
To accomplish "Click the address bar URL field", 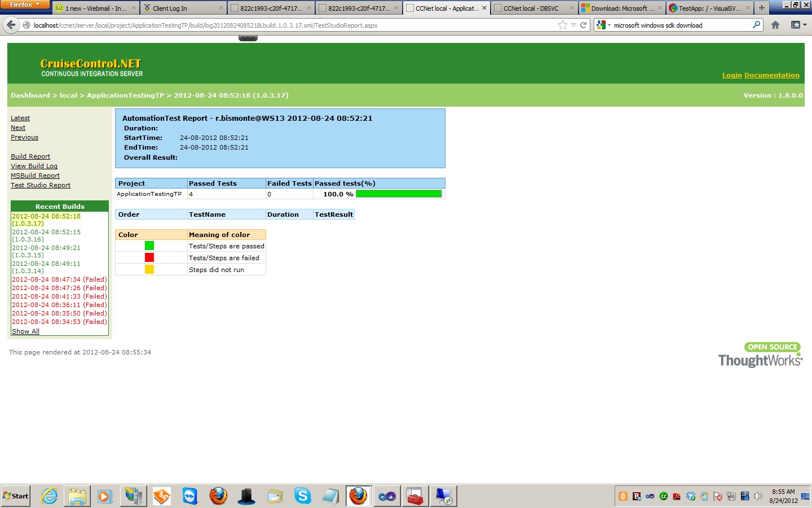I will pos(293,25).
